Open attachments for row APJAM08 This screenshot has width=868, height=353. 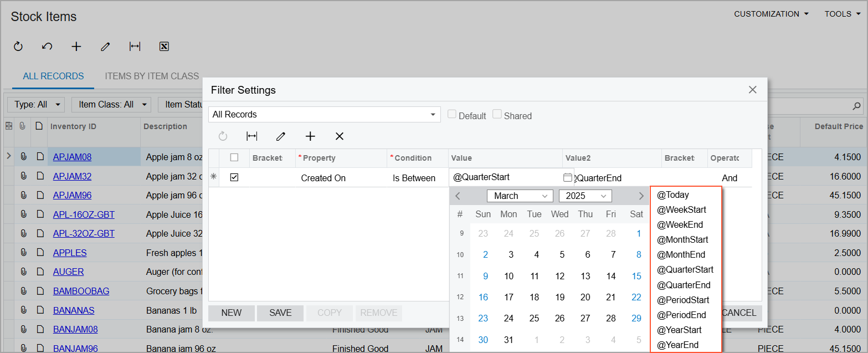[23, 157]
